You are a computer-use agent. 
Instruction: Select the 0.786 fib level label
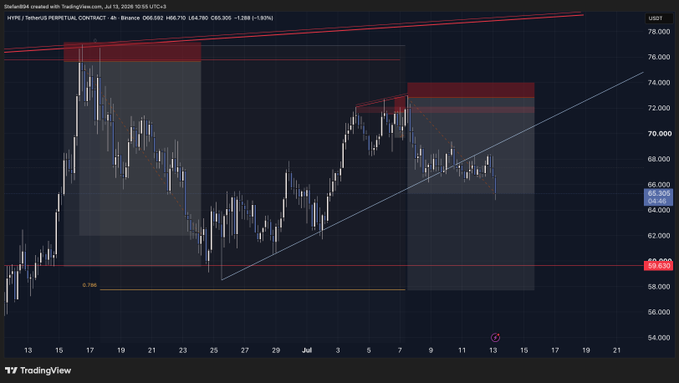pos(90,286)
